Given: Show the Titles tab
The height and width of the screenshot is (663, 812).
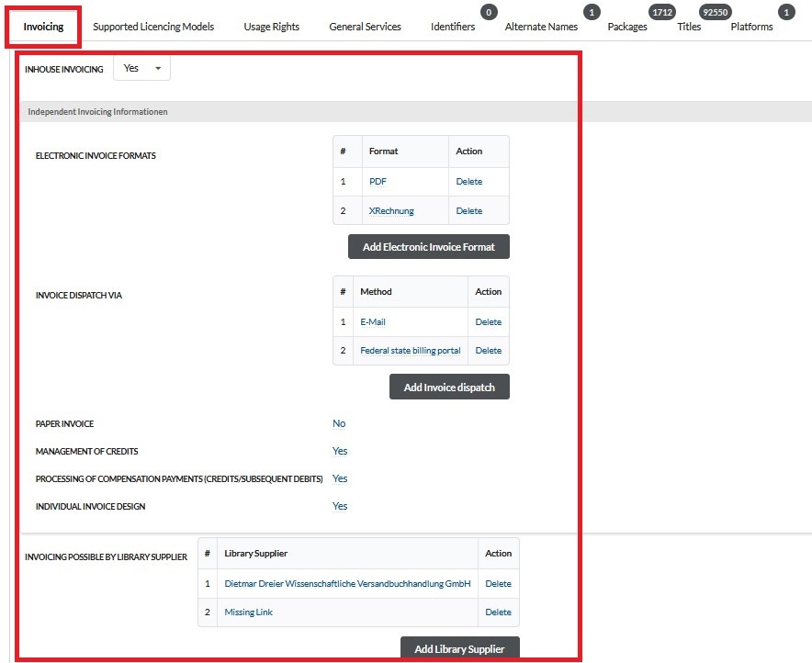Looking at the screenshot, I should coord(689,27).
